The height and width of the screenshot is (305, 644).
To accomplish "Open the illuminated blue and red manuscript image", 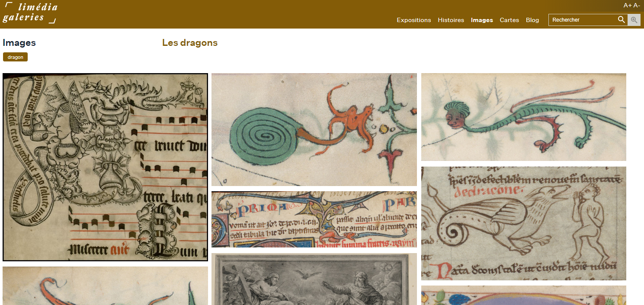I will pyautogui.click(x=314, y=219).
